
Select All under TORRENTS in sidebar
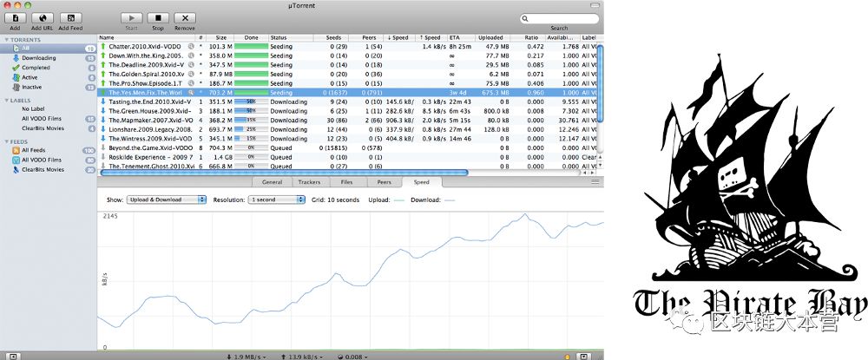(49, 49)
